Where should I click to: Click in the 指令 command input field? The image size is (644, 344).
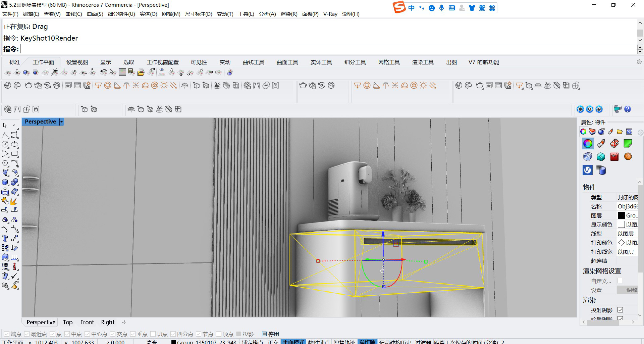(x=302, y=49)
